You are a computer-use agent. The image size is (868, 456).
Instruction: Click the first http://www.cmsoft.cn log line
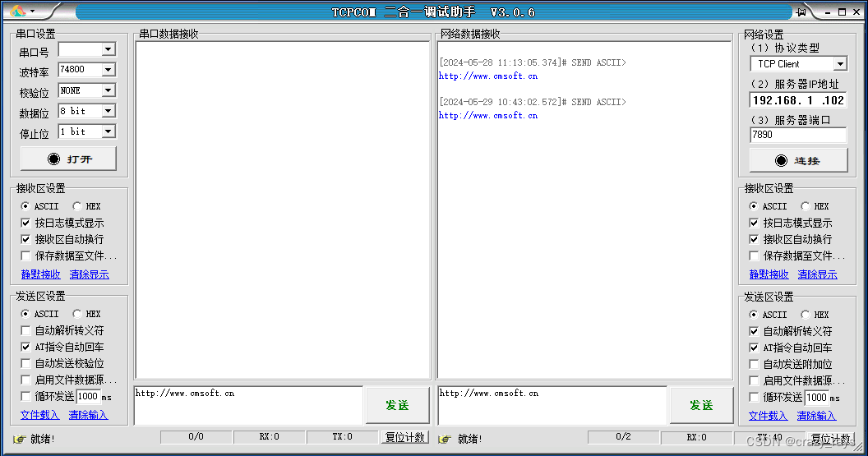(488, 76)
